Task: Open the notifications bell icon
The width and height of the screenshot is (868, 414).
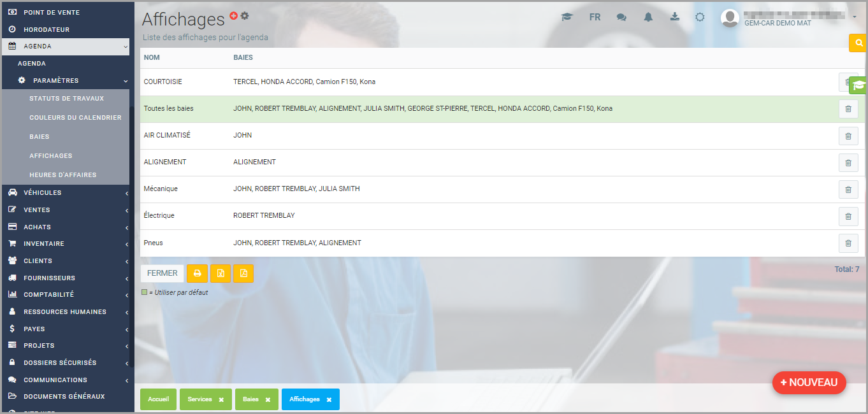Action: pyautogui.click(x=648, y=17)
